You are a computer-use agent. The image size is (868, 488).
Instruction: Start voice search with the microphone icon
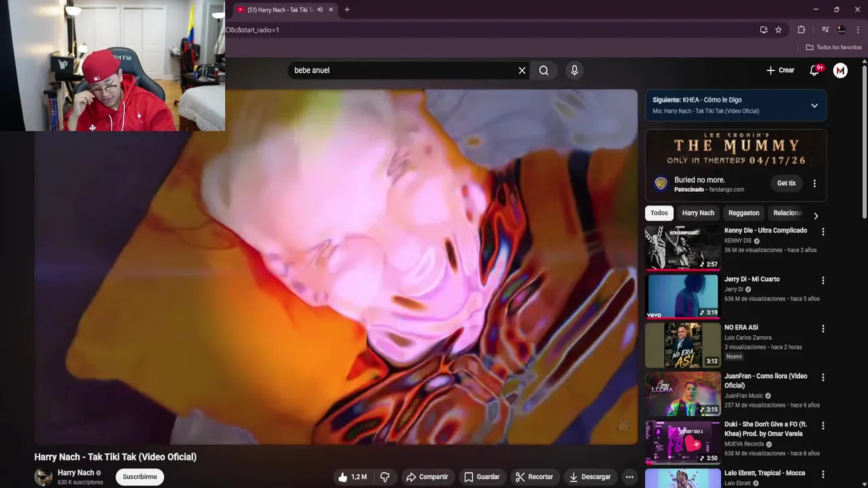click(x=574, y=70)
